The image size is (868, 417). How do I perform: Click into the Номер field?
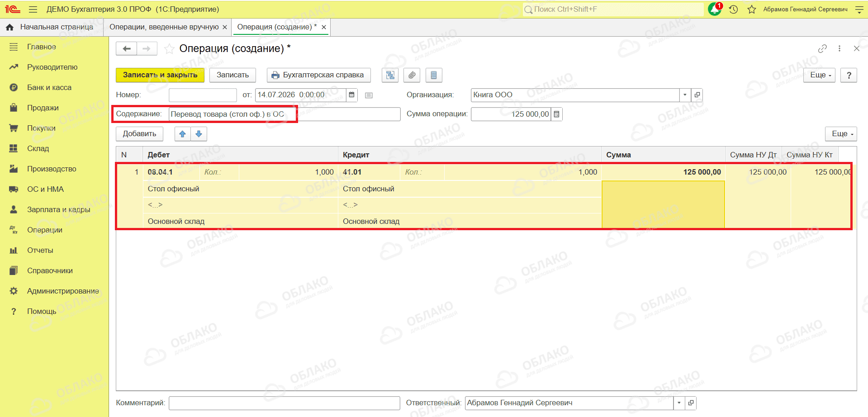point(203,95)
